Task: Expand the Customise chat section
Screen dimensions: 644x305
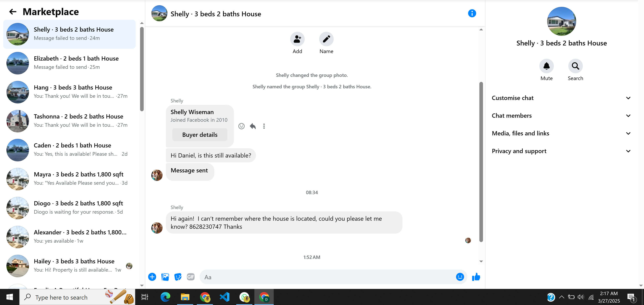Action: tap(561, 98)
